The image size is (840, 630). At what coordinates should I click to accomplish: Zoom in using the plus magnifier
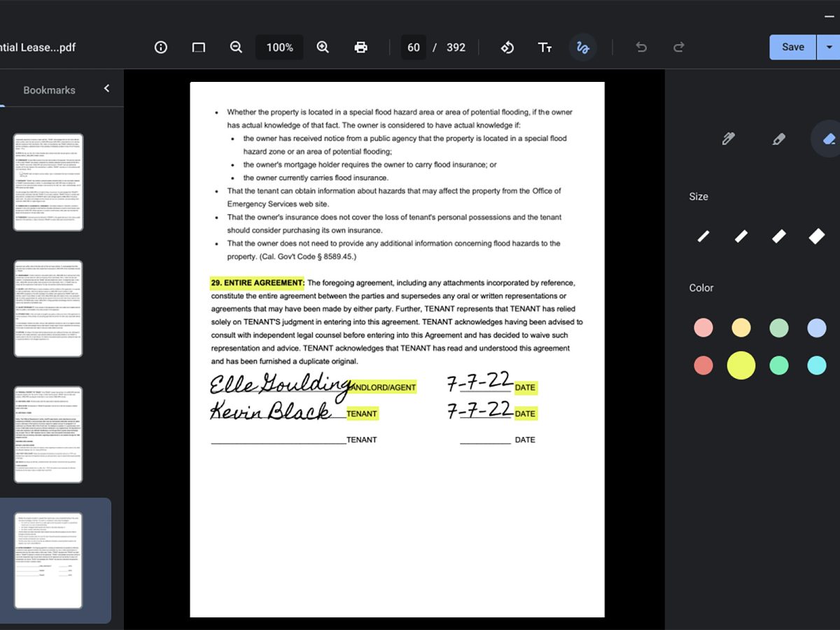tap(323, 48)
